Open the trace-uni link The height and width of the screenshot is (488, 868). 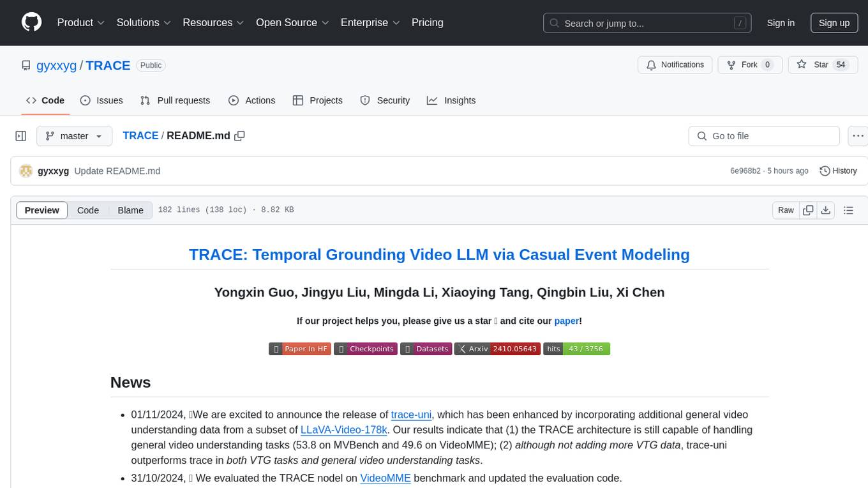coord(411,414)
